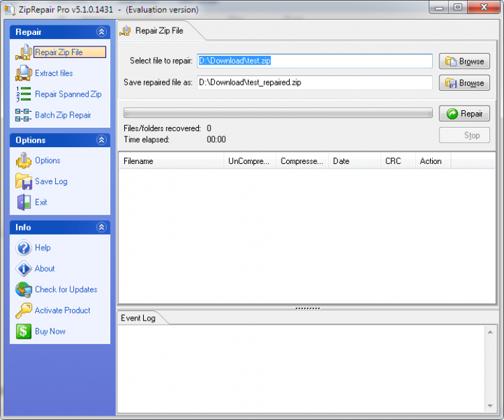
Task: Collapse the Info panel section
Action: [x=101, y=227]
